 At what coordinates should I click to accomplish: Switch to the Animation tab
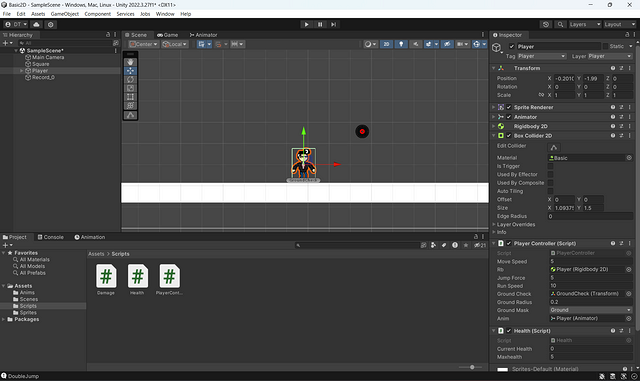coord(90,237)
